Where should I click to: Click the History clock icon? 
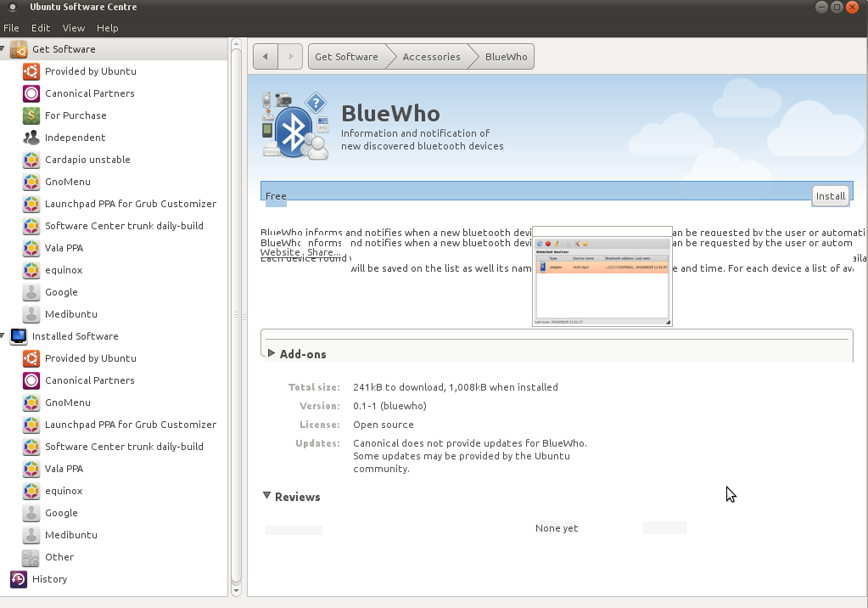(19, 579)
